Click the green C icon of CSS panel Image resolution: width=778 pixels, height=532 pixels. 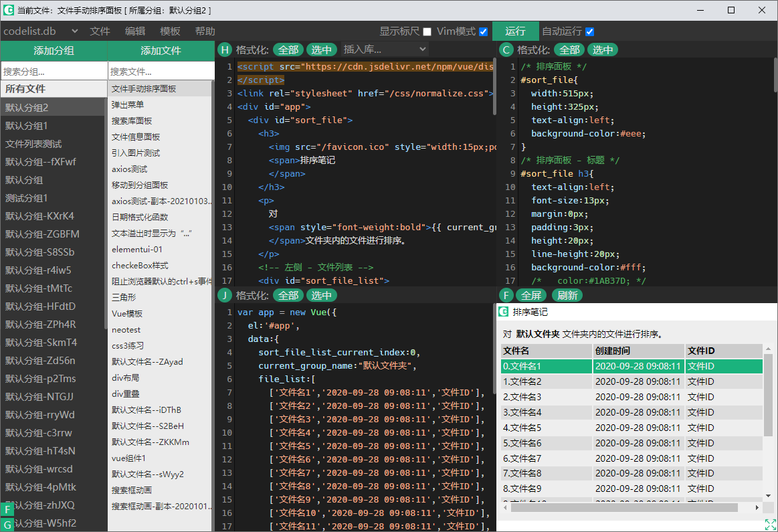[x=506, y=50]
